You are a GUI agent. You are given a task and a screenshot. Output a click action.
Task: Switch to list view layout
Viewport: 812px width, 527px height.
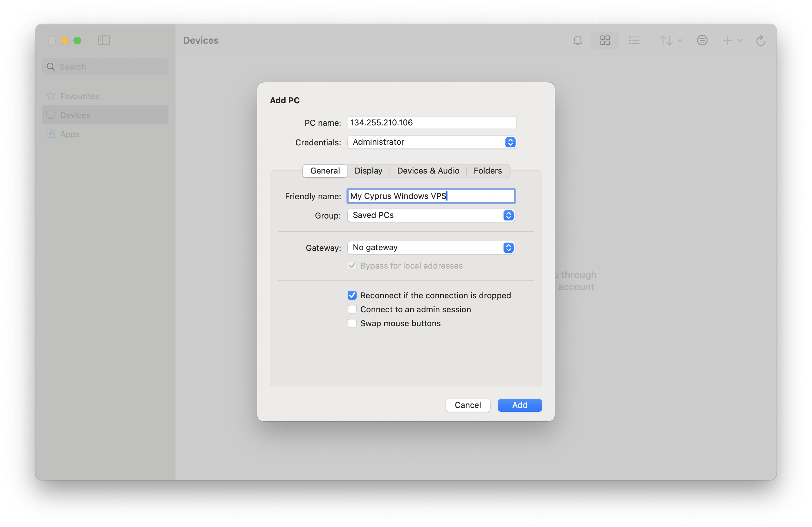[634, 40]
